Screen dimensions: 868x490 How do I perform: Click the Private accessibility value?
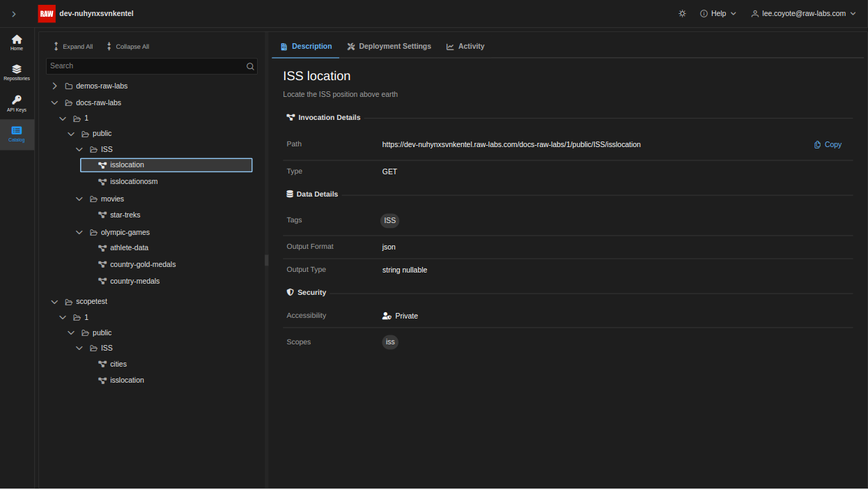(400, 316)
